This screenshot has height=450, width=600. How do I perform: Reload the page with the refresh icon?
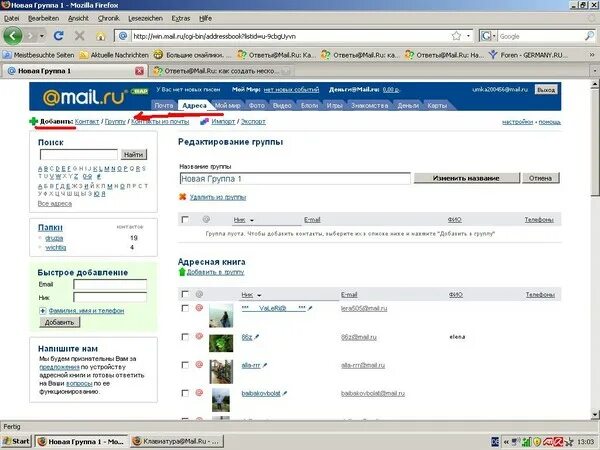click(59, 36)
